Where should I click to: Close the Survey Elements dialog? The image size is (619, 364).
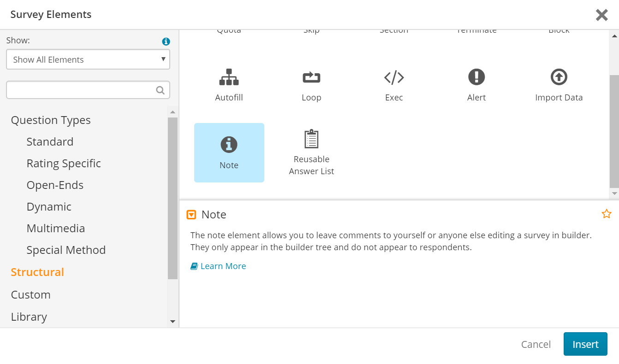[601, 15]
